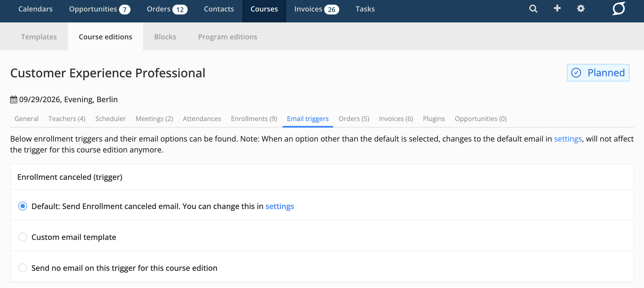644x288 pixels.
Task: View the Meetings (2) tab
Action: pyautogui.click(x=154, y=119)
